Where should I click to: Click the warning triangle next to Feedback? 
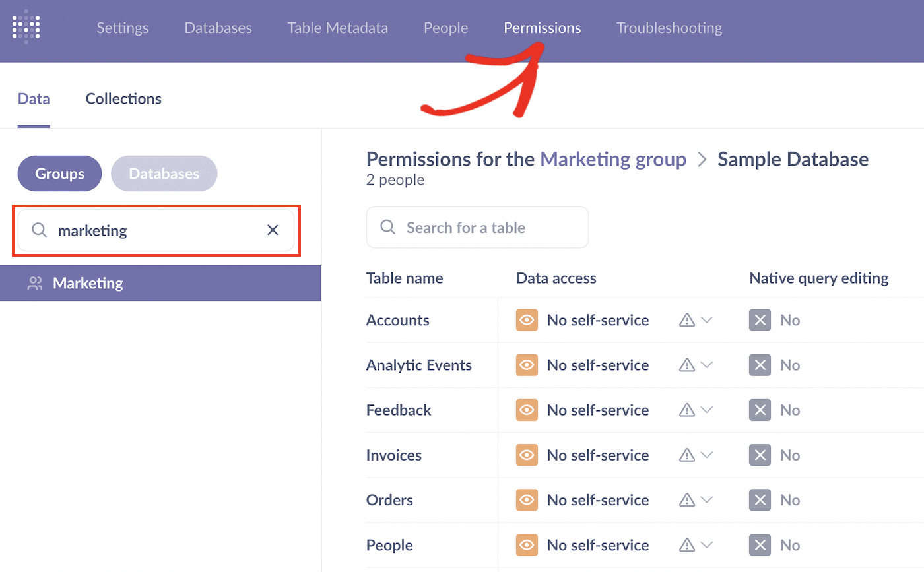pyautogui.click(x=688, y=410)
